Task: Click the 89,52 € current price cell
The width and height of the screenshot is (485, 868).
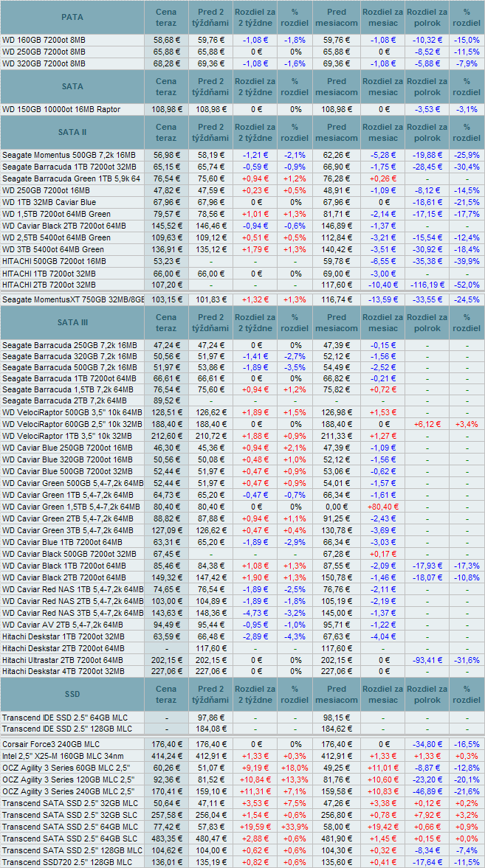Action: pyautogui.click(x=166, y=400)
